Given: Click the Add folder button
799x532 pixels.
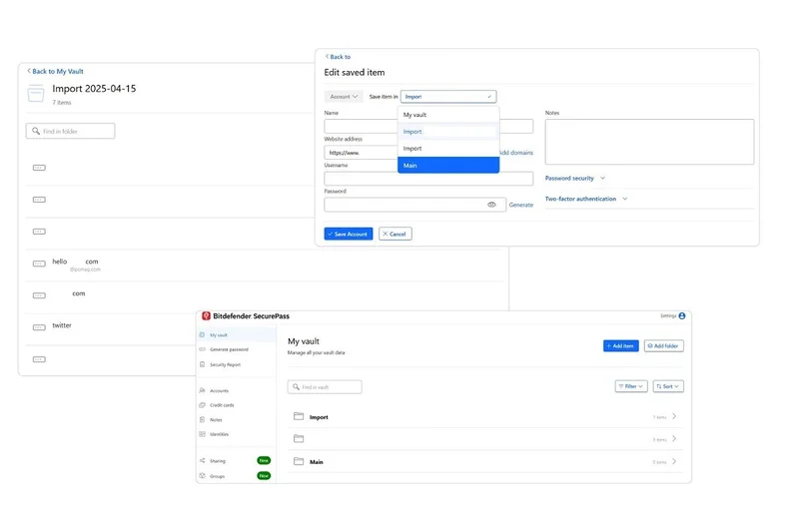Looking at the screenshot, I should point(663,345).
